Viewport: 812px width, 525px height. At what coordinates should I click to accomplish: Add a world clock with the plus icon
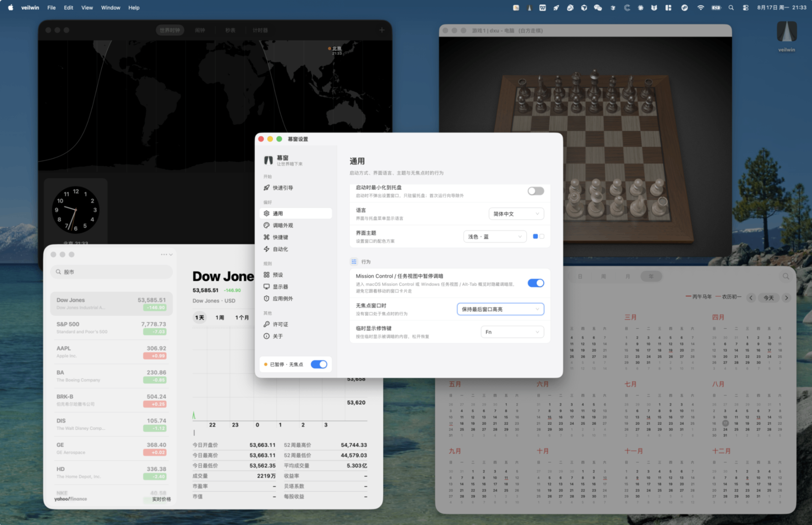pyautogui.click(x=382, y=30)
